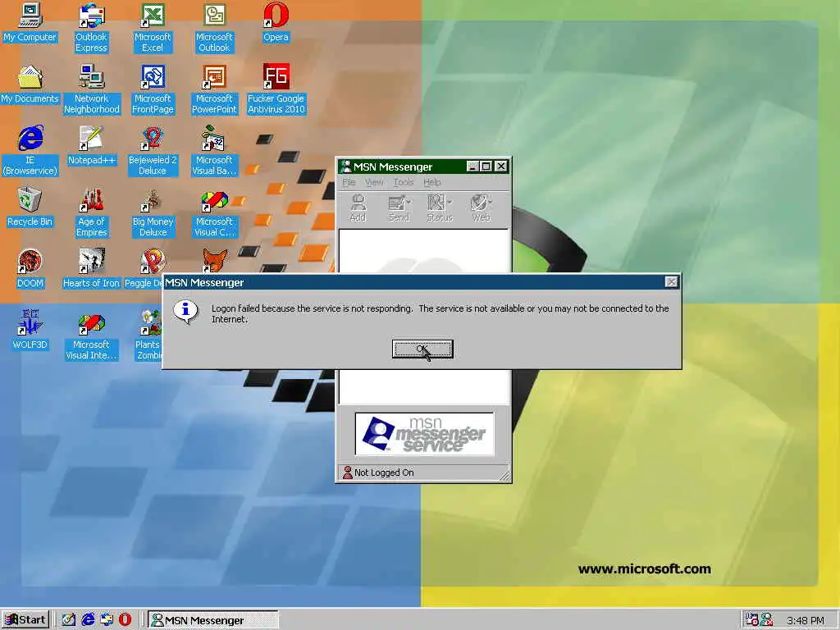
Task: Select the Plants vs Zombies desktop icon
Action: [148, 336]
